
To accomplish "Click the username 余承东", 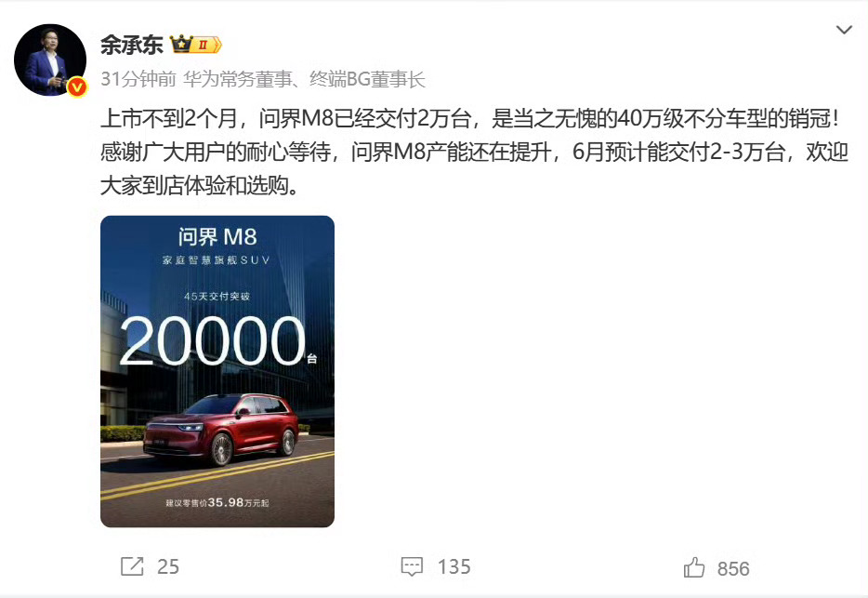I will [132, 45].
